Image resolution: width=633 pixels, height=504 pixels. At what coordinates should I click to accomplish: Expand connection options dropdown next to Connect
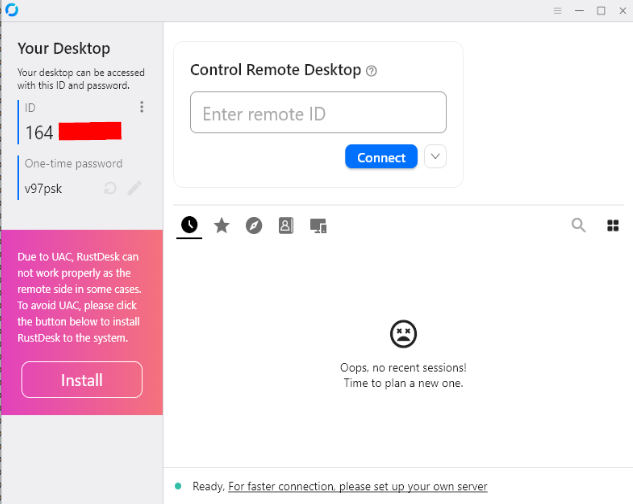tap(435, 156)
